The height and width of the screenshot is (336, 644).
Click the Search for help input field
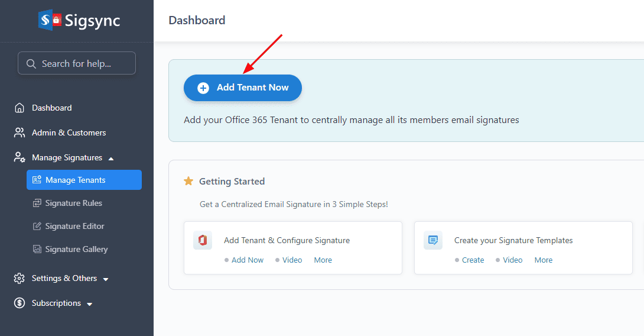77,63
